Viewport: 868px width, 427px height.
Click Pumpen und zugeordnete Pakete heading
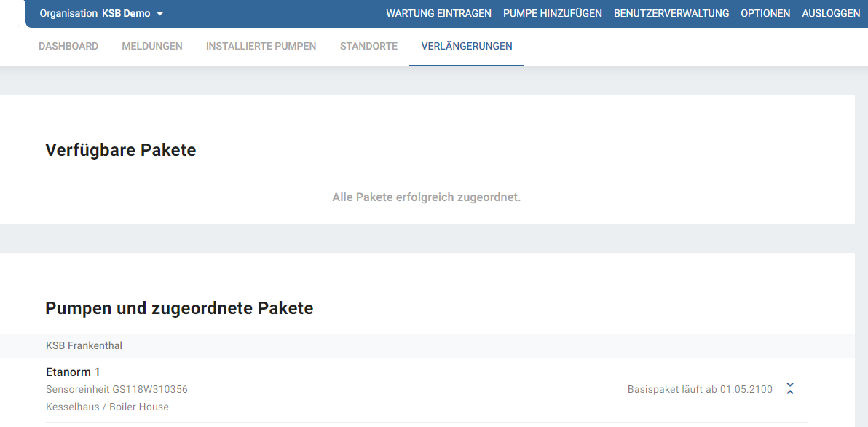[179, 308]
